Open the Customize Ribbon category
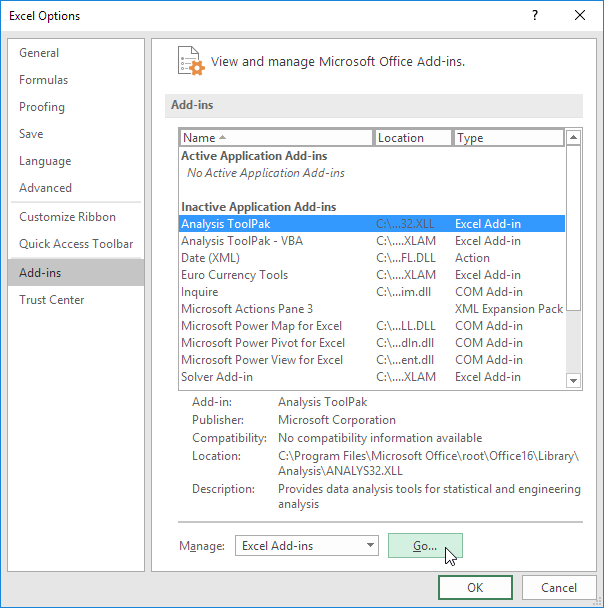Screen dimensions: 604x608 coord(76,217)
